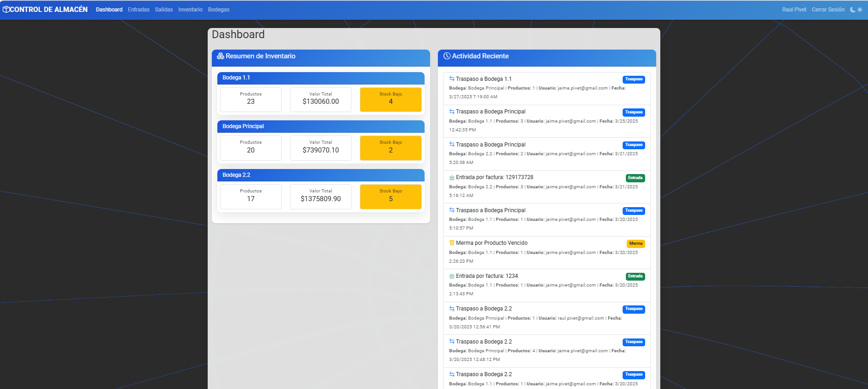
Task: Toggle dark/light theme moon-sun icon
Action: tap(856, 10)
